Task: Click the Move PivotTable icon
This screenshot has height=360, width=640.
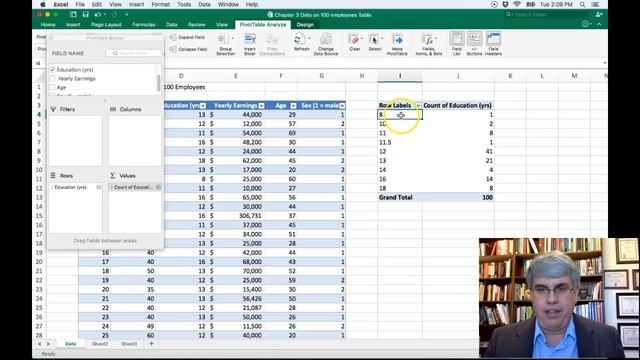Action: point(397,39)
